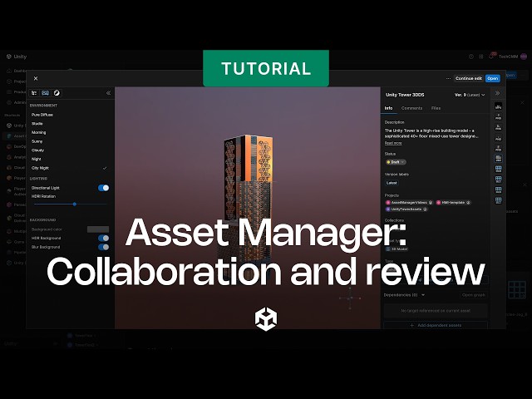This screenshot has width=532, height=399.
Task: Open the help icon in the top bar
Action: coord(471,57)
